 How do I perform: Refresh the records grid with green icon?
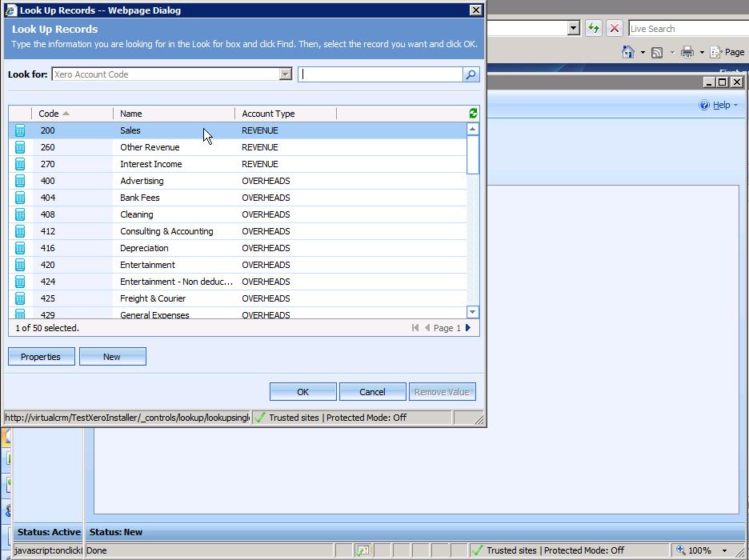473,113
